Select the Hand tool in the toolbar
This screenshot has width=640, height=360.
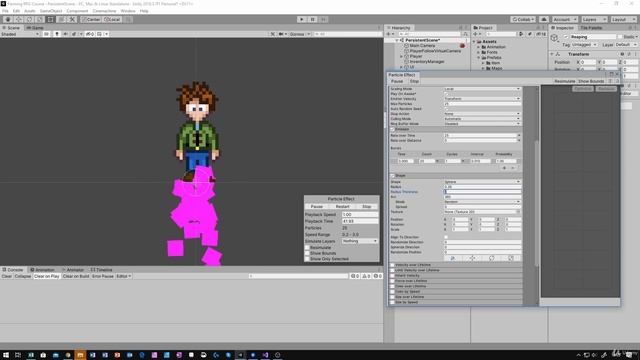pyautogui.click(x=7, y=19)
